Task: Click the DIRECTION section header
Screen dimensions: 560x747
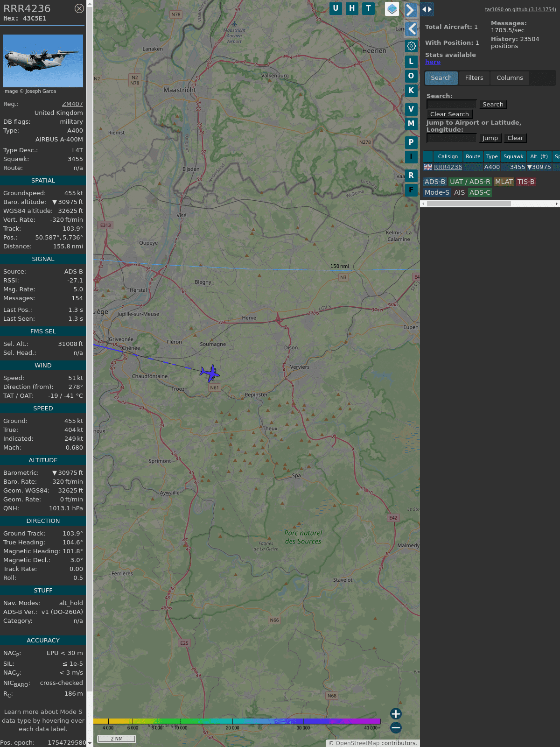Action: (43, 521)
